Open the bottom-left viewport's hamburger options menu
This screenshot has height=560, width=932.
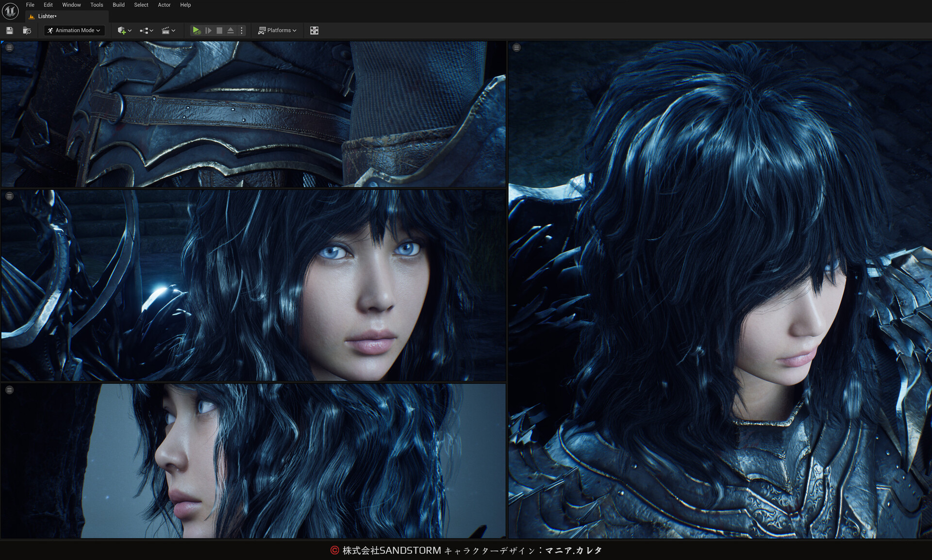pyautogui.click(x=9, y=390)
